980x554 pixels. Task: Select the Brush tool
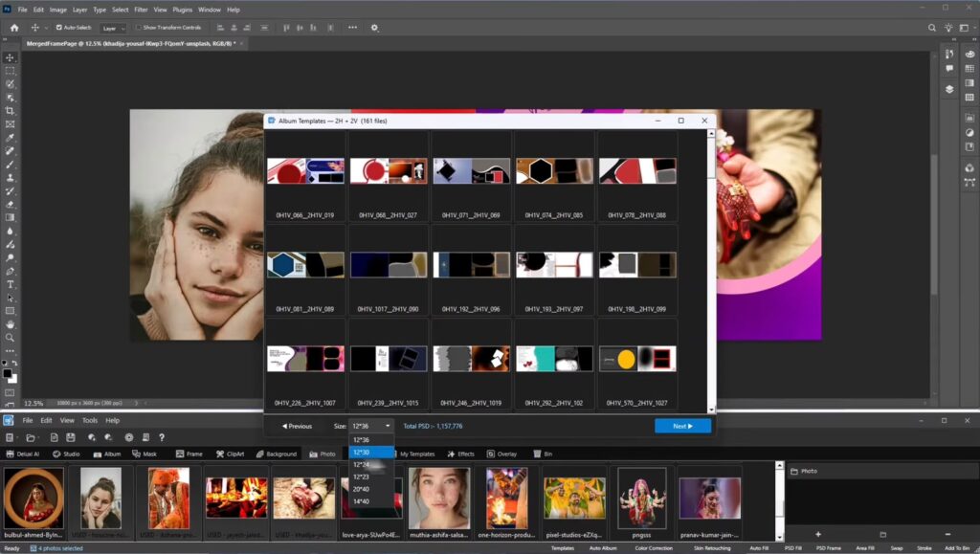pyautogui.click(x=10, y=165)
